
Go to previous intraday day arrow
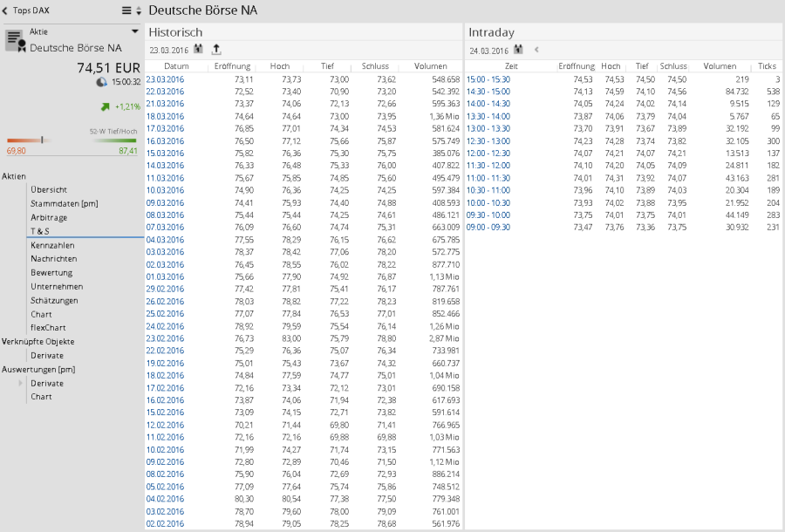(x=536, y=50)
